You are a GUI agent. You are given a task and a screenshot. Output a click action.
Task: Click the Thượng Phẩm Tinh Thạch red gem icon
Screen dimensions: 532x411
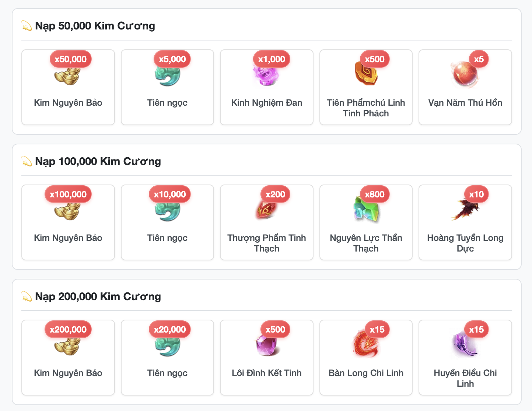tap(266, 210)
